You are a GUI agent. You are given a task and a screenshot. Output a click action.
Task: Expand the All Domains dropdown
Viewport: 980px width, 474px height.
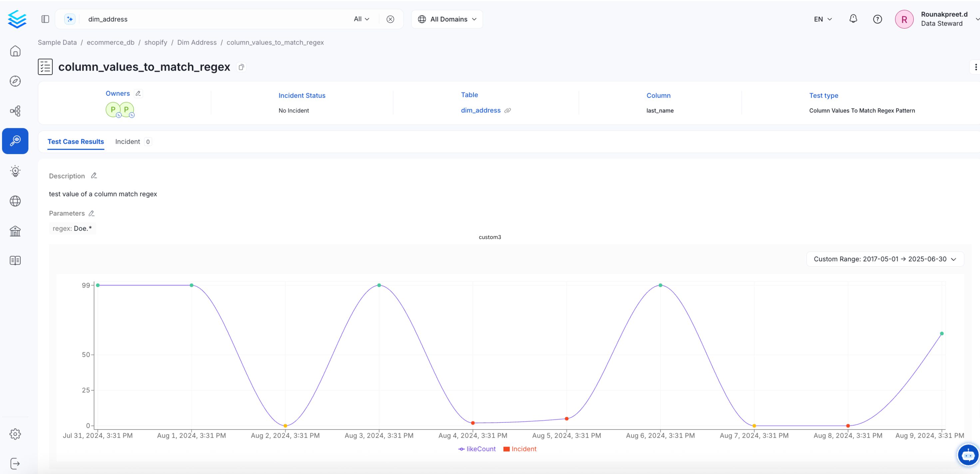pyautogui.click(x=447, y=19)
